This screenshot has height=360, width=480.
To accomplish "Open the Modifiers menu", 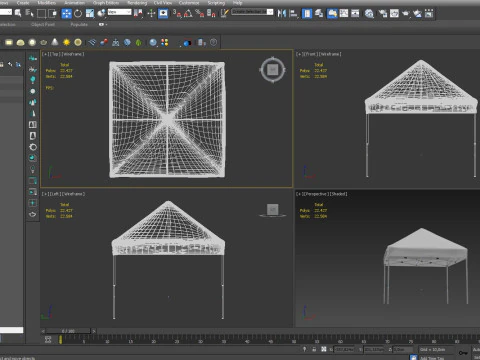I will (x=47, y=3).
